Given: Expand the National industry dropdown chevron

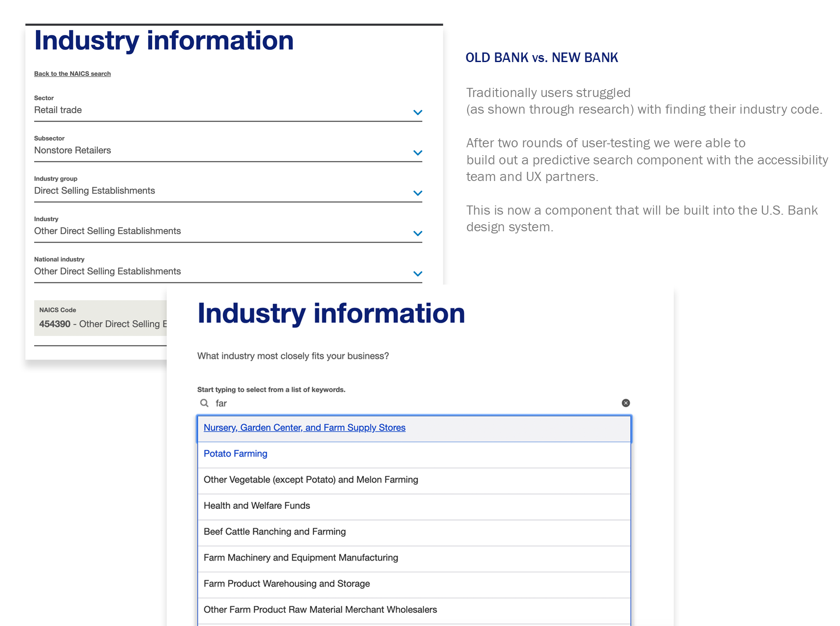Looking at the screenshot, I should click(x=417, y=274).
